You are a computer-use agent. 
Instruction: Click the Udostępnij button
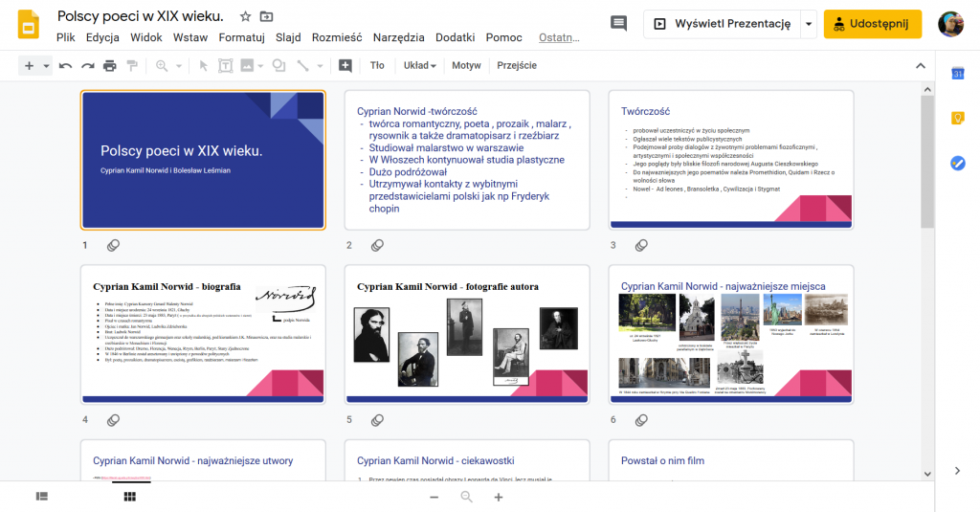[872, 24]
